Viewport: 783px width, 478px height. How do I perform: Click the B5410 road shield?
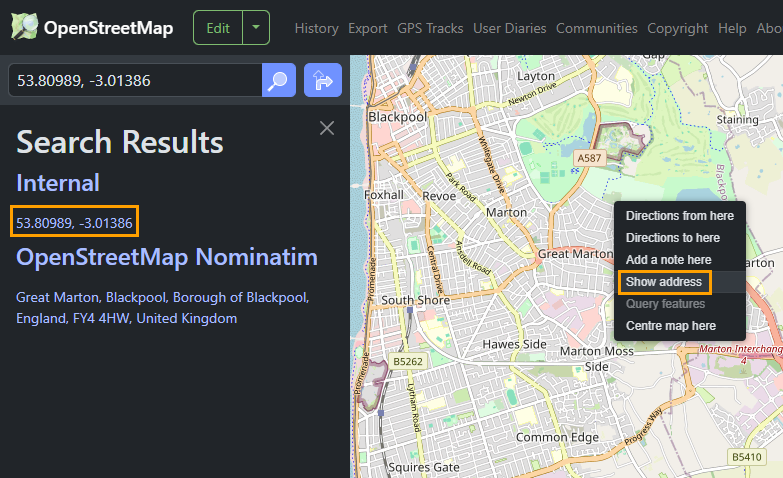747,457
